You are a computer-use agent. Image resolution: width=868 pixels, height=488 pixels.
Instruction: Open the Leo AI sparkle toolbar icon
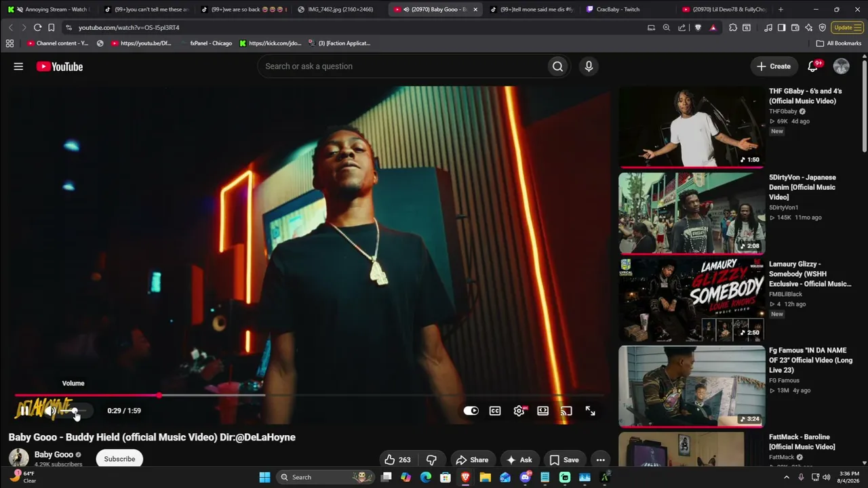pyautogui.click(x=809, y=28)
